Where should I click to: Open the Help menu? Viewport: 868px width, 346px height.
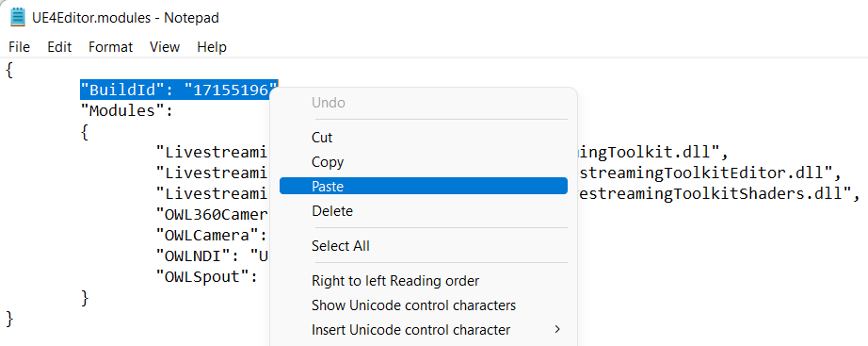click(212, 47)
